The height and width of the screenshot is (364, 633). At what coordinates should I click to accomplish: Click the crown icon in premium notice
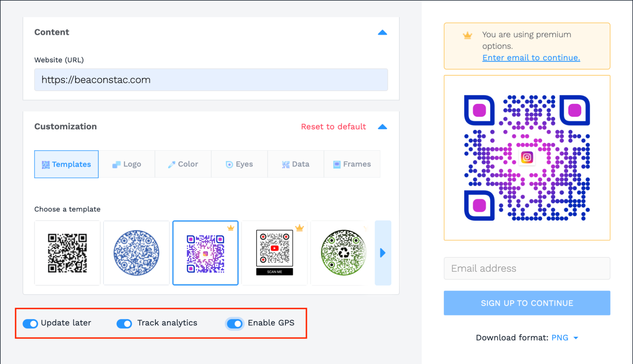tap(467, 35)
